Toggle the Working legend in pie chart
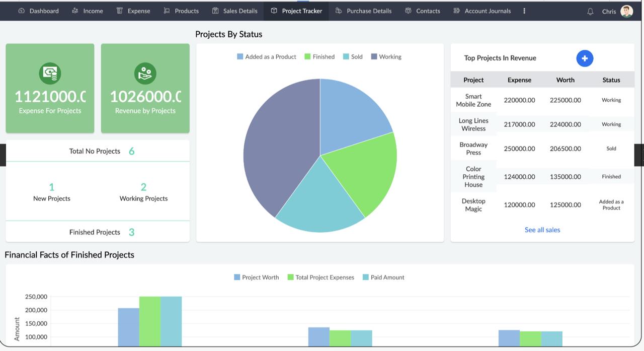Screen dimensions: 644x351 (386, 57)
